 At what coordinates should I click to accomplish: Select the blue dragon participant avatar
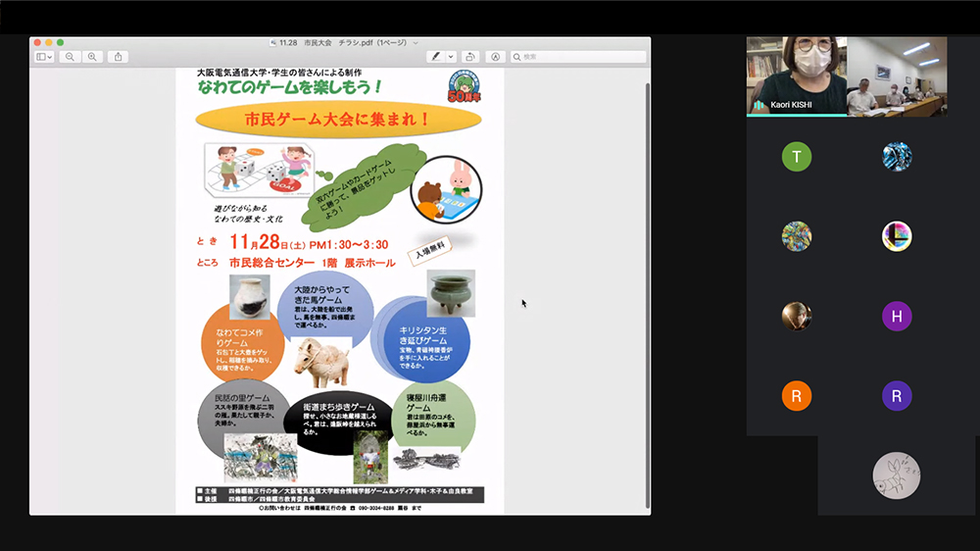click(897, 156)
